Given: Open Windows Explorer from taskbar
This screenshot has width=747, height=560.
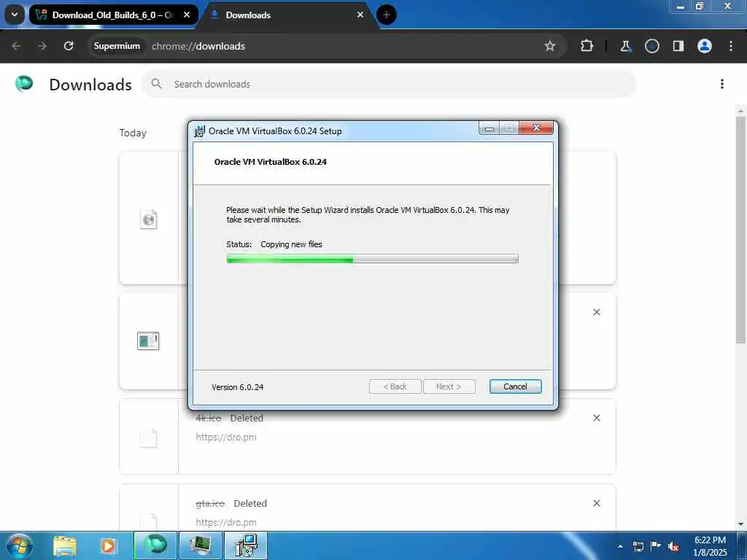Looking at the screenshot, I should coord(65,545).
